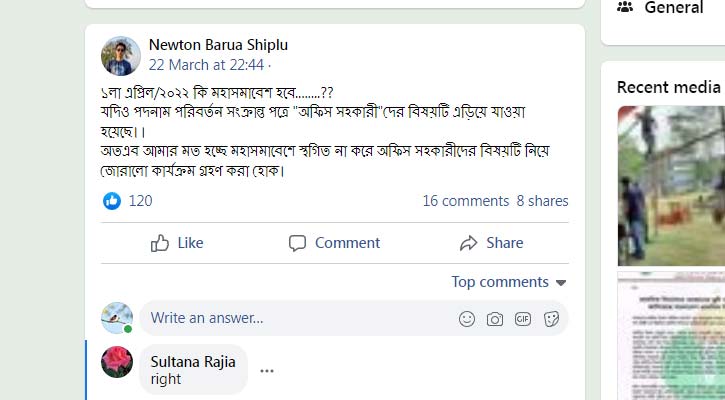Image resolution: width=725 pixels, height=400 pixels.
Task: Open the emoji picker in comment box
Action: point(466,319)
